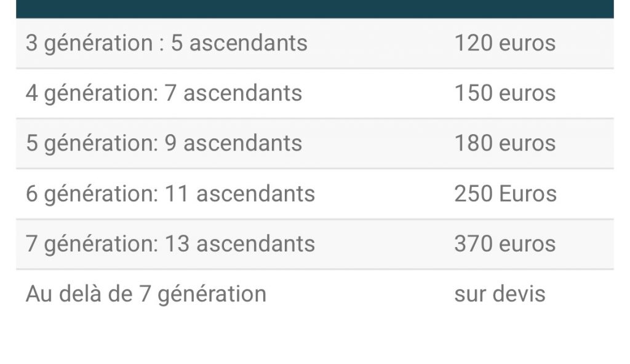This screenshot has height=364, width=630.
Task: Click the word "ascendants" in the 5 ascendants row
Action: click(x=248, y=43)
